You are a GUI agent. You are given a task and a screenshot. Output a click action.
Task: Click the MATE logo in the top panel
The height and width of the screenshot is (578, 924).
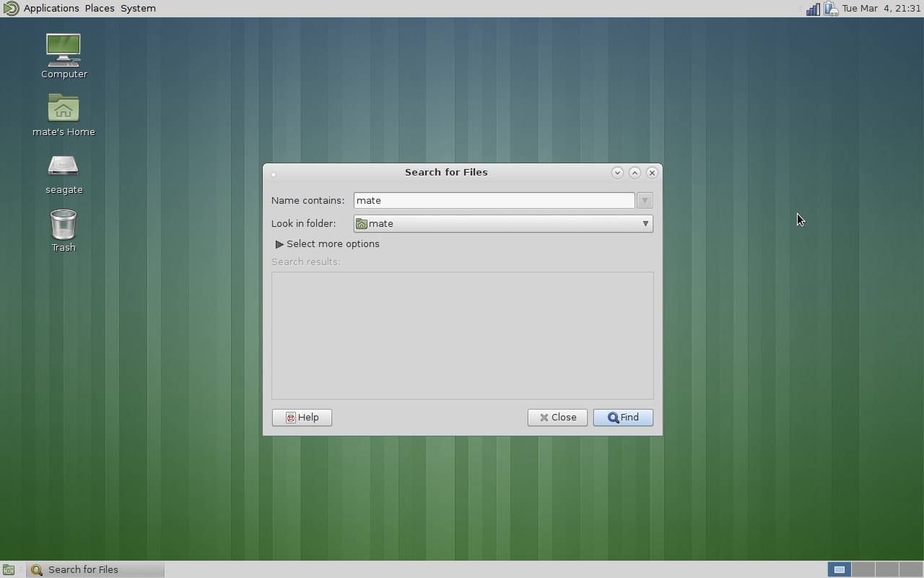pyautogui.click(x=10, y=9)
